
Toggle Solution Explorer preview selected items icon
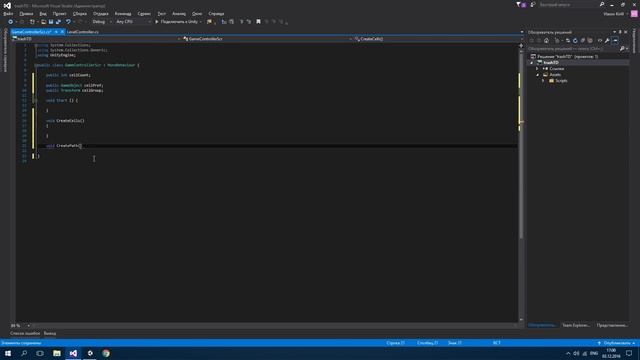click(615, 40)
